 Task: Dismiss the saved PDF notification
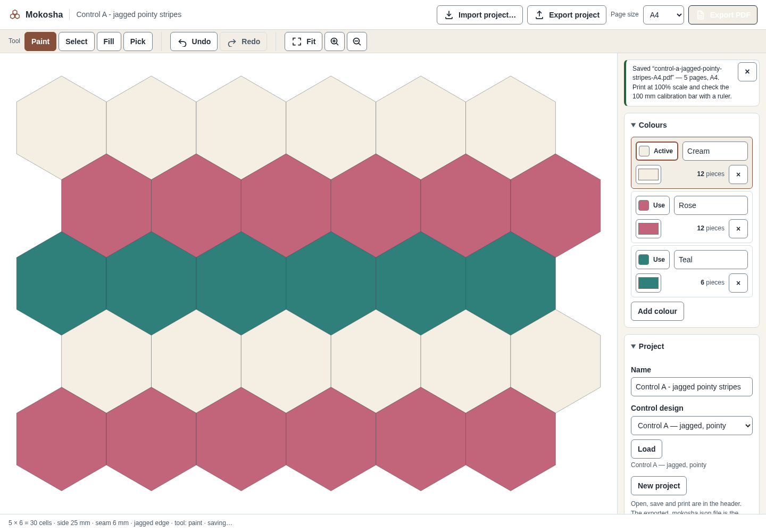(x=747, y=72)
